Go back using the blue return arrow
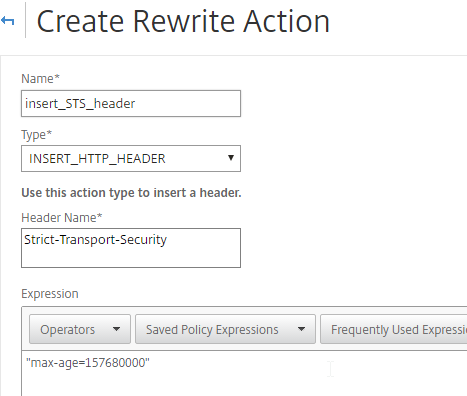 (x=7, y=21)
